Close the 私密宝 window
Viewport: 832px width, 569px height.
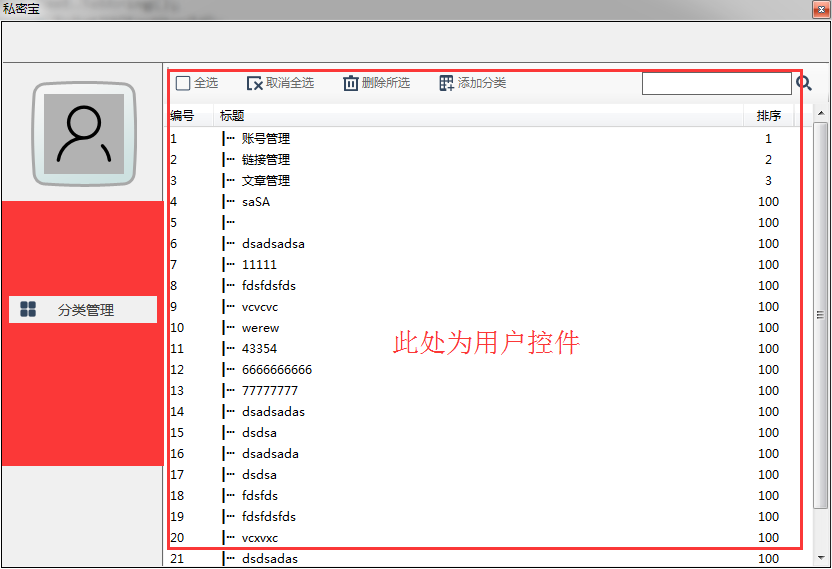tap(821, 10)
